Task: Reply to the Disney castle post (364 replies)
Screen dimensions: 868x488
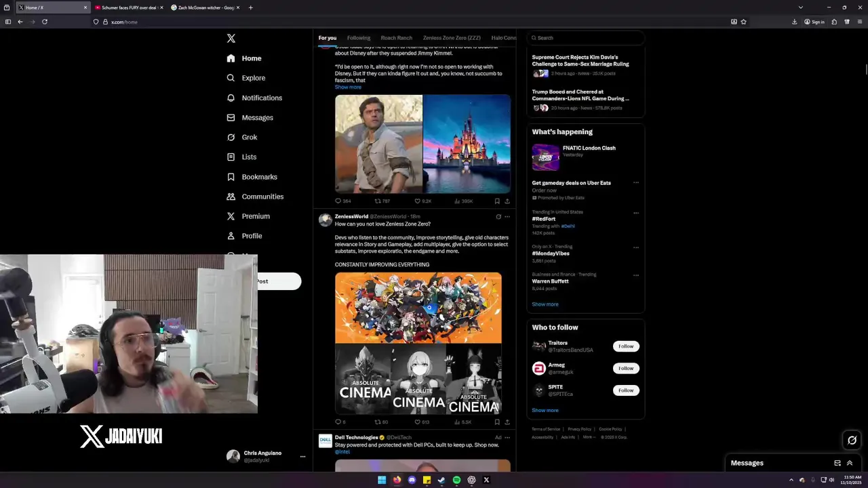Action: (x=338, y=201)
